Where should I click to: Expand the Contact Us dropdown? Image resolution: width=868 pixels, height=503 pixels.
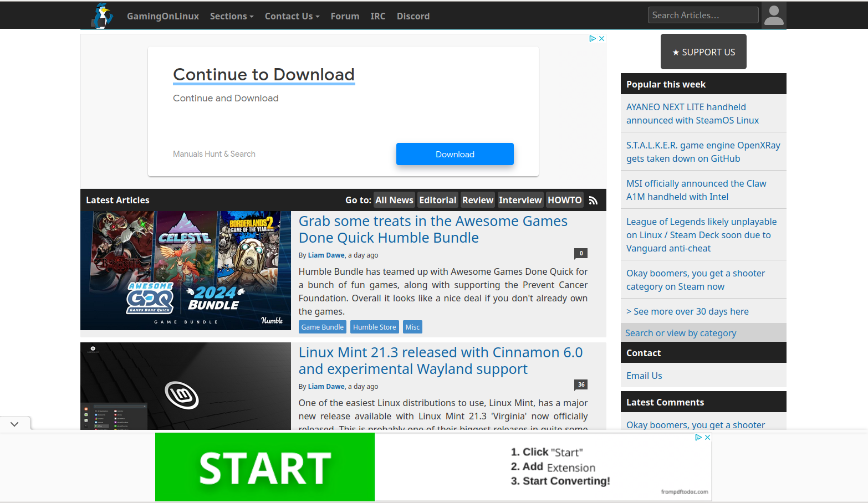(292, 16)
